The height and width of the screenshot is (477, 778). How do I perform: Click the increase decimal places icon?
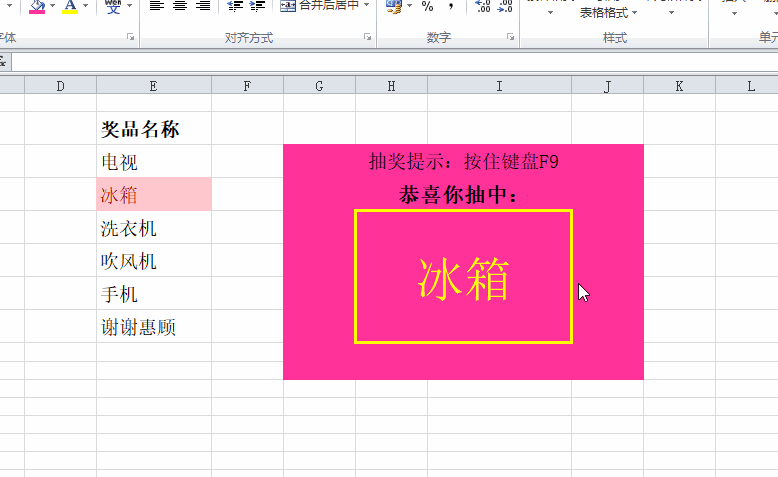[483, 6]
